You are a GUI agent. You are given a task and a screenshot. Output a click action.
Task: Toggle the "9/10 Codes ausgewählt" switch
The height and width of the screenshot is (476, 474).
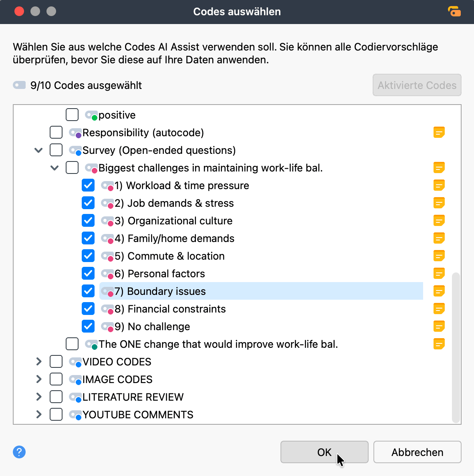coord(19,85)
